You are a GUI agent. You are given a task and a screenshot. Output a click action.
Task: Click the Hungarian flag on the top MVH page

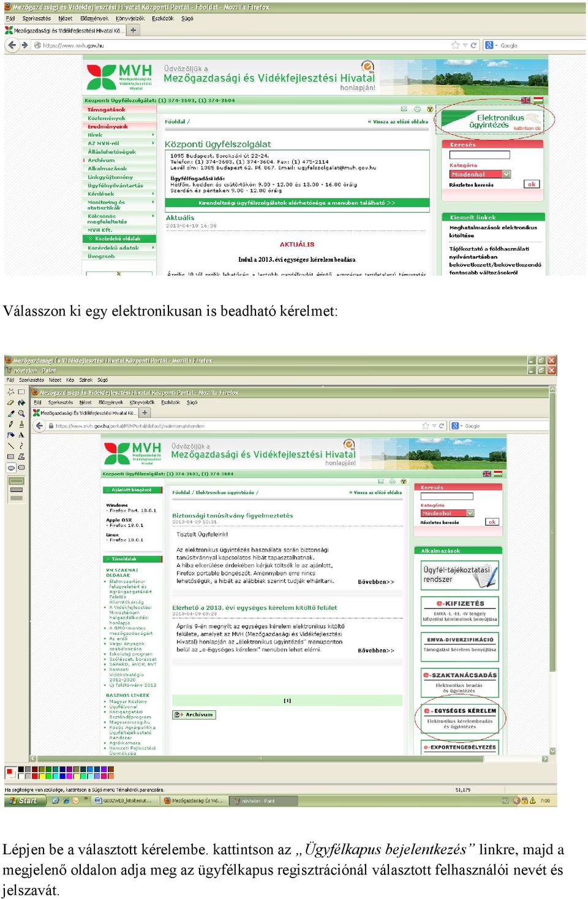coord(538,100)
